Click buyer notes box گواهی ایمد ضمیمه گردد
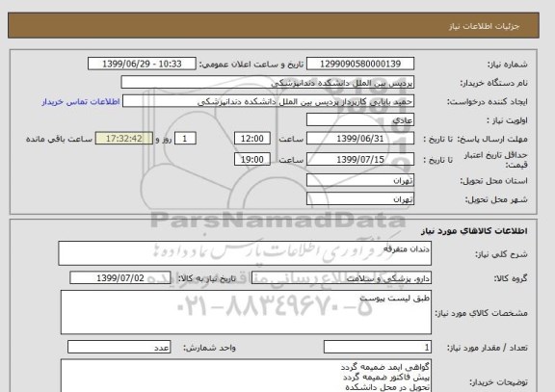This screenshot has height=392, width=555. (x=246, y=376)
